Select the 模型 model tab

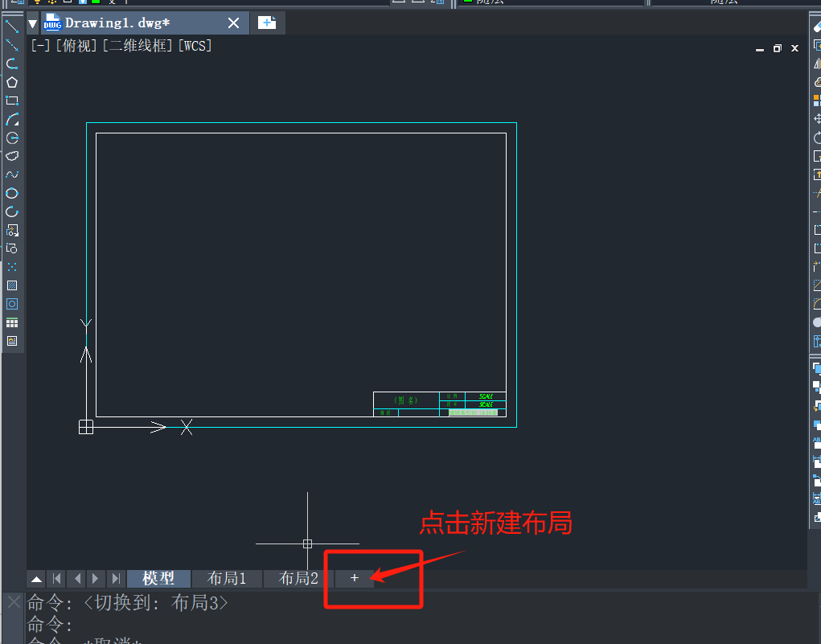(158, 578)
